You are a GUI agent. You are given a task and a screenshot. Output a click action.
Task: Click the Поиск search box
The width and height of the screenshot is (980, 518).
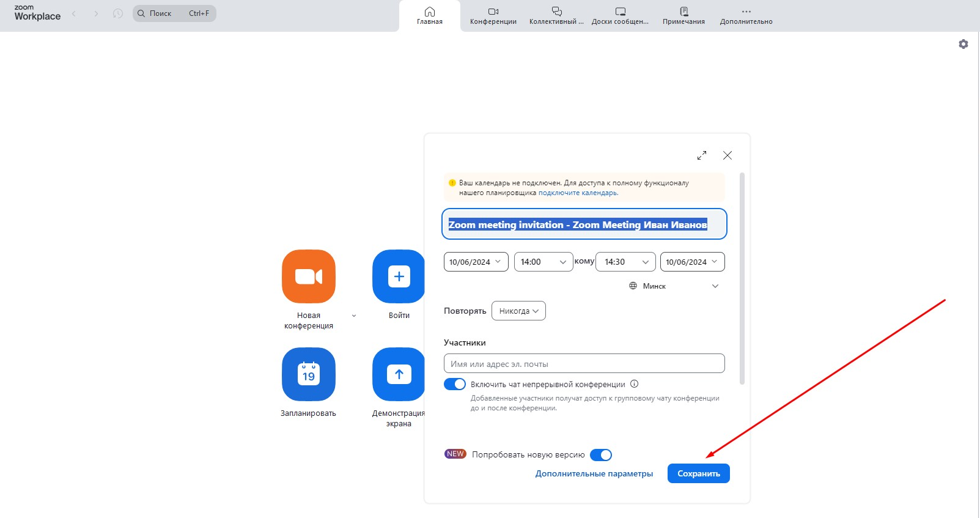[x=174, y=13]
